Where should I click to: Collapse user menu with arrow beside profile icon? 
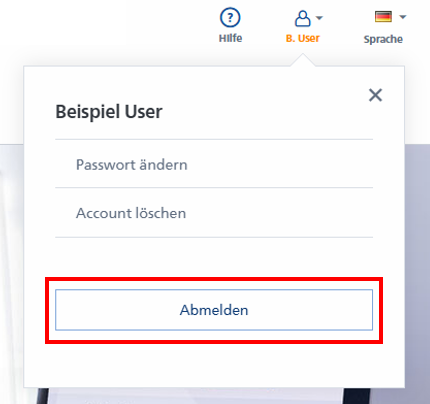319,18
